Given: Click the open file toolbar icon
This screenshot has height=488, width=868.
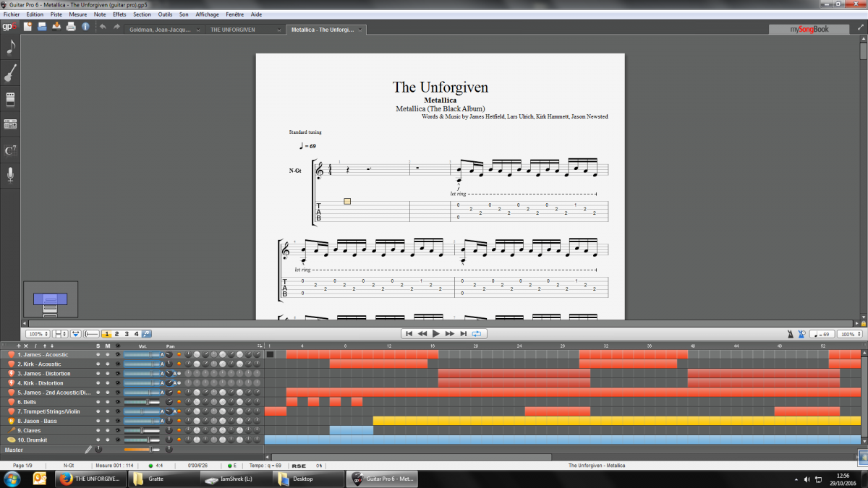Looking at the screenshot, I should (x=42, y=27).
